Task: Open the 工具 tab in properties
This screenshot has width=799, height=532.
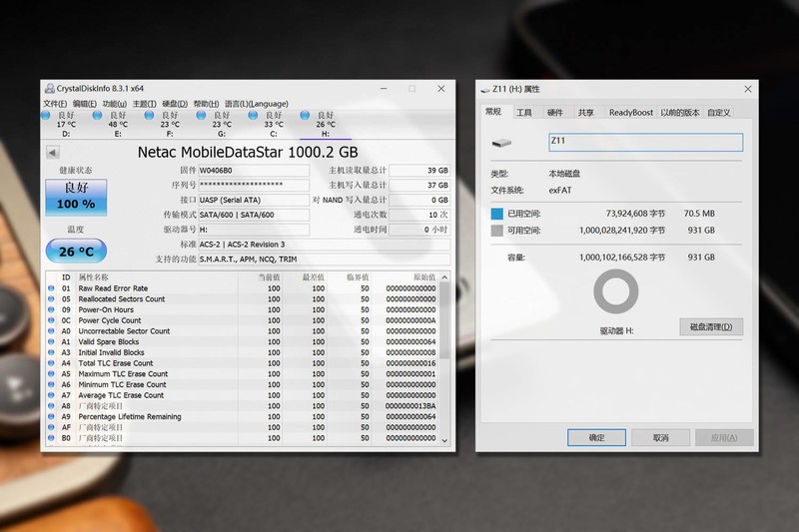Action: [523, 113]
